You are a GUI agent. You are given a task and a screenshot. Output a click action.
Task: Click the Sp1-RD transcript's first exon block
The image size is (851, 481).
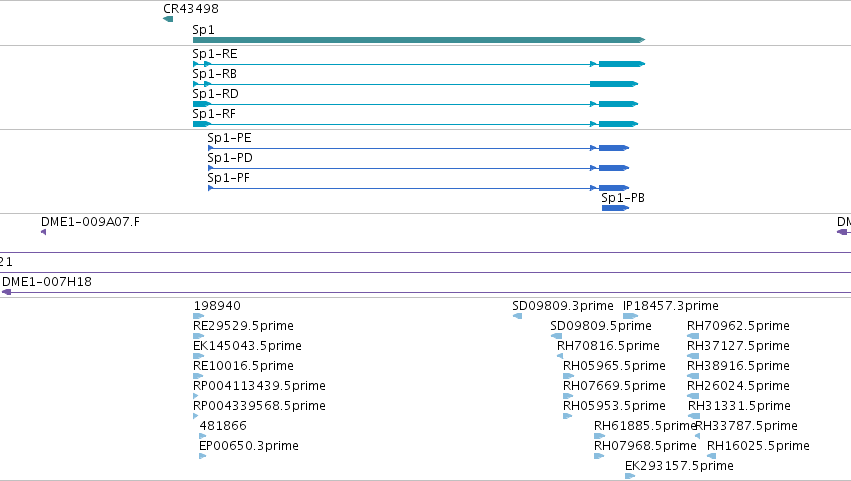pyautogui.click(x=202, y=104)
